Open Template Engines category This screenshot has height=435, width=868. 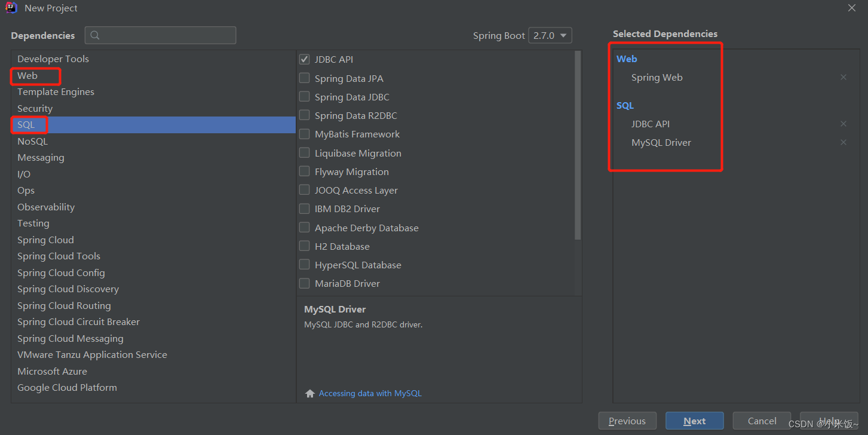[x=154, y=91]
